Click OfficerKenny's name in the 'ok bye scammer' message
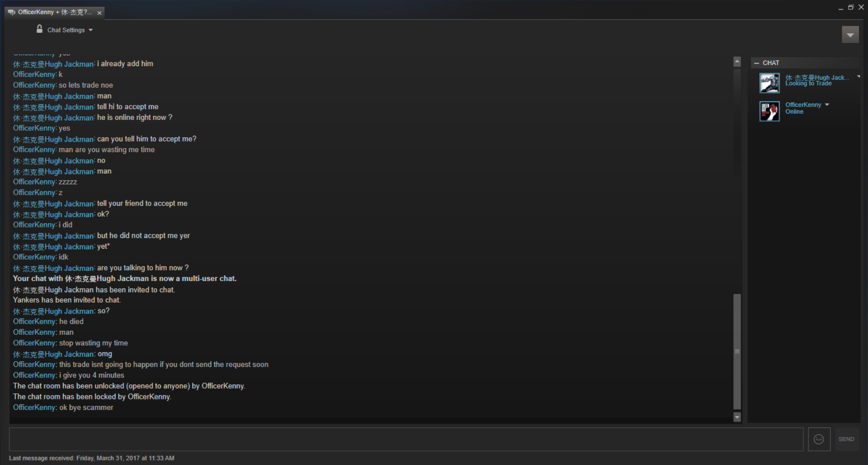868x465 pixels. tap(34, 407)
